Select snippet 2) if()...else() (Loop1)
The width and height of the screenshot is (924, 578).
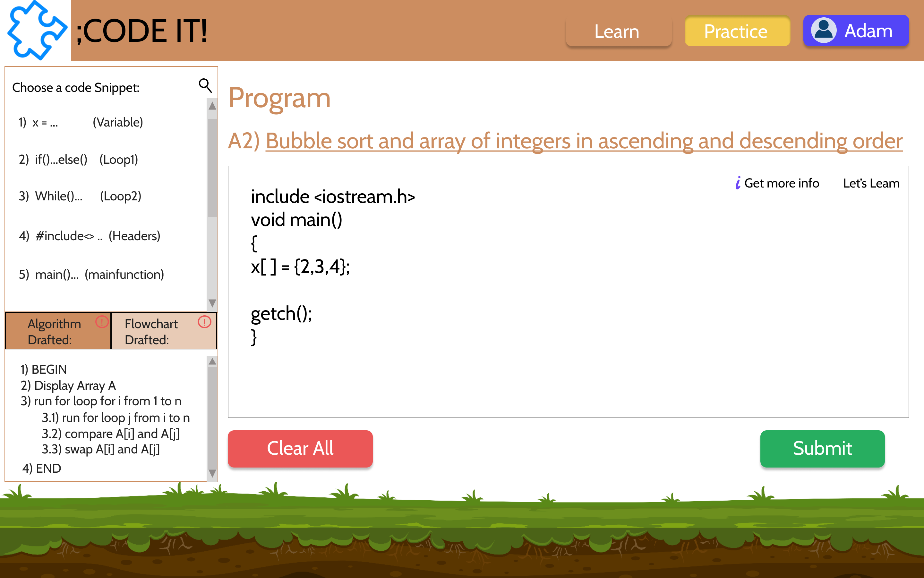[x=78, y=159]
